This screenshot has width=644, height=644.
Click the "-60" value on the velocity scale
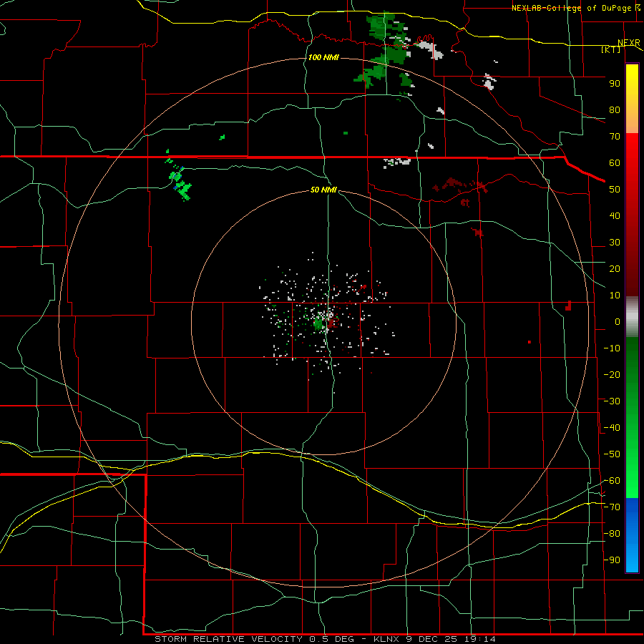(612, 481)
